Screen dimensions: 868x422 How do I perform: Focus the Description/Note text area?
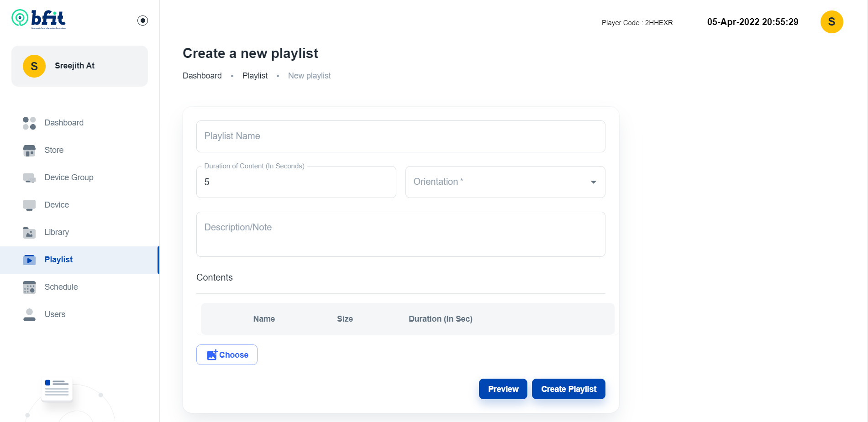pos(401,234)
